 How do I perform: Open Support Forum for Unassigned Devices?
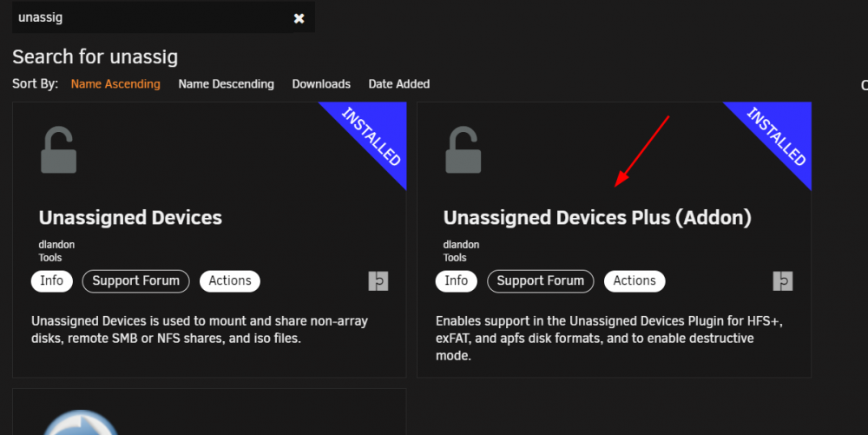(x=135, y=281)
